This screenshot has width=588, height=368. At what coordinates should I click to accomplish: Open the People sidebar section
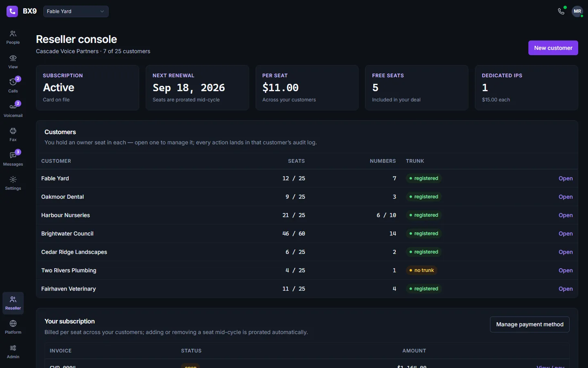(13, 37)
